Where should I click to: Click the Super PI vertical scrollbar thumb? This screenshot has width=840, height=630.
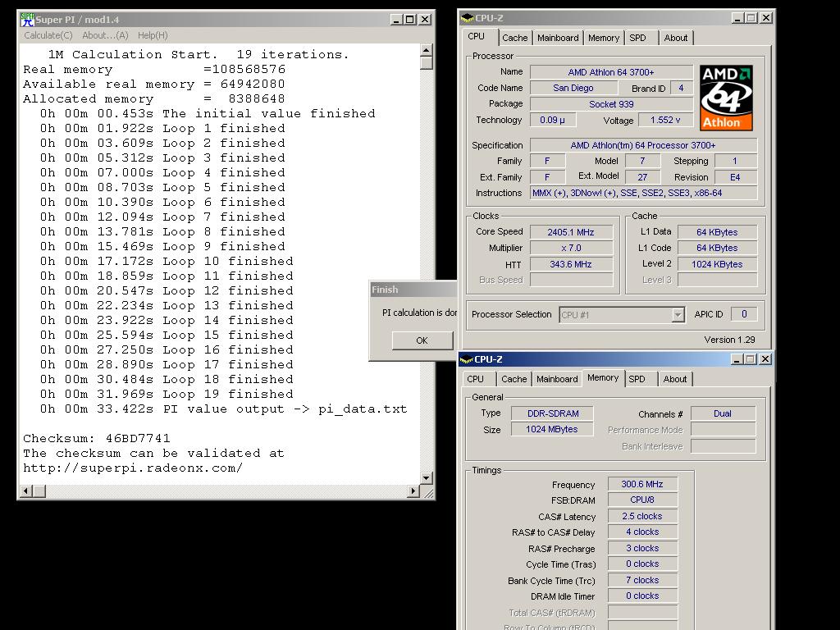point(427,62)
